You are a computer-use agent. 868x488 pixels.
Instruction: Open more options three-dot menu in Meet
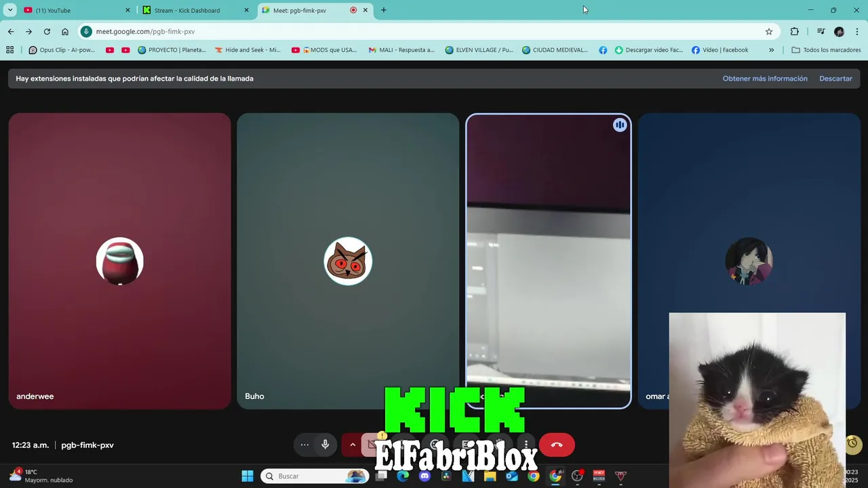click(526, 445)
